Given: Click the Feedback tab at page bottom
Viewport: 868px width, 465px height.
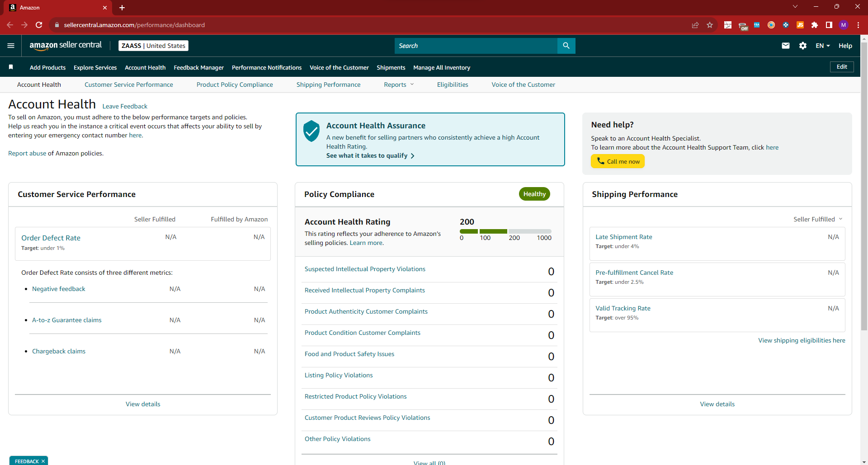Looking at the screenshot, I should tap(27, 461).
